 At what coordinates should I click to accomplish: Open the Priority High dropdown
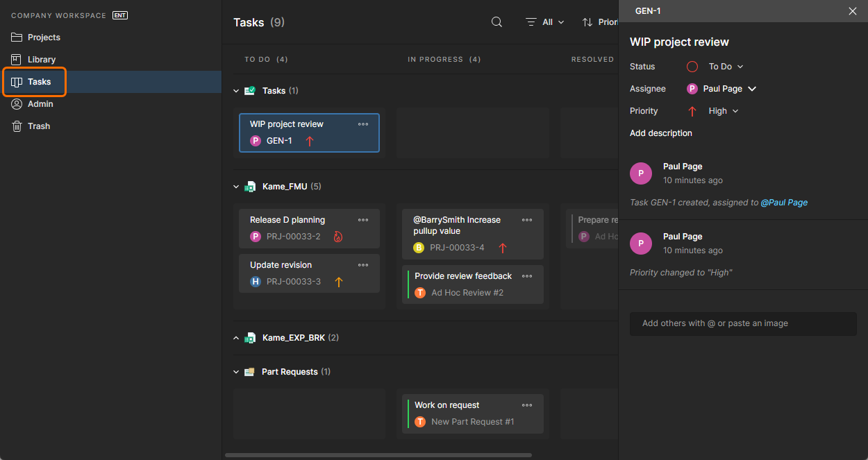pos(723,111)
